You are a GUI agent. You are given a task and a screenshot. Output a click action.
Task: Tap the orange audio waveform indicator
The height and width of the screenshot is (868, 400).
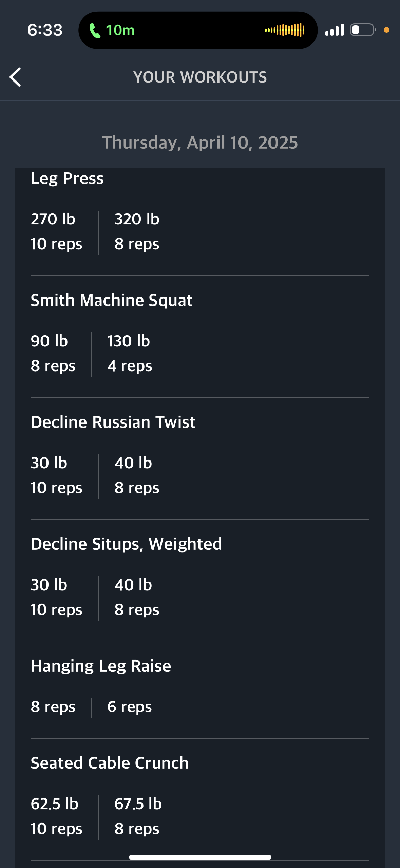point(285,30)
